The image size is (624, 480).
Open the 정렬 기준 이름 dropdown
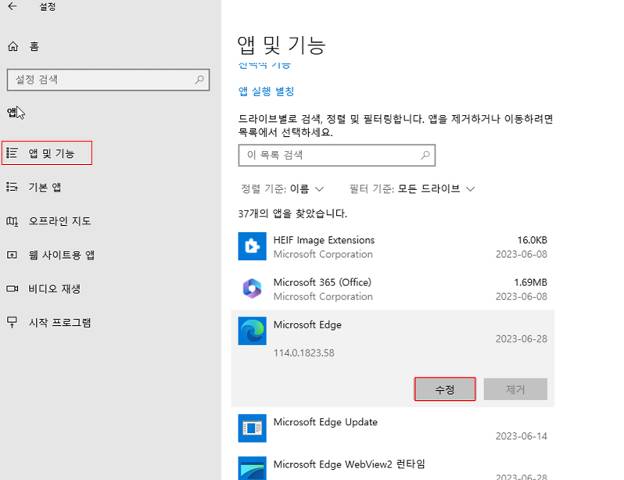[x=282, y=189]
